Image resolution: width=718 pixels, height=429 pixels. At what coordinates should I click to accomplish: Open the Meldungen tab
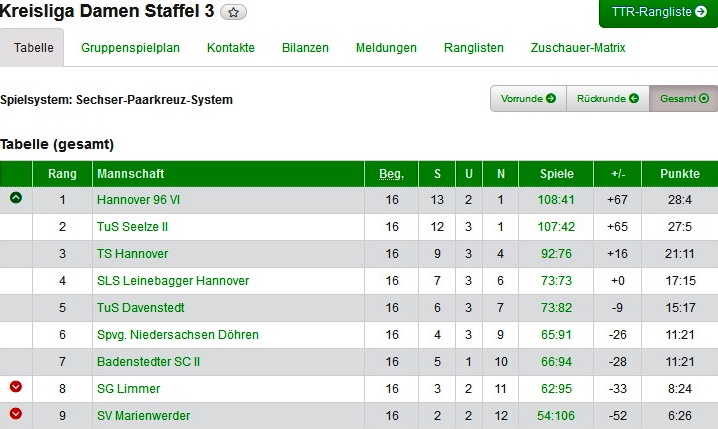[x=386, y=48]
